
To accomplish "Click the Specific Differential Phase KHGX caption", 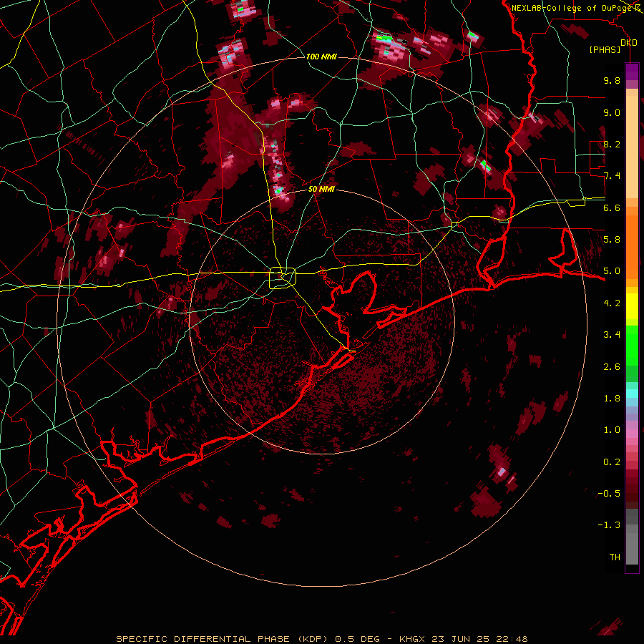I will coord(321,639).
